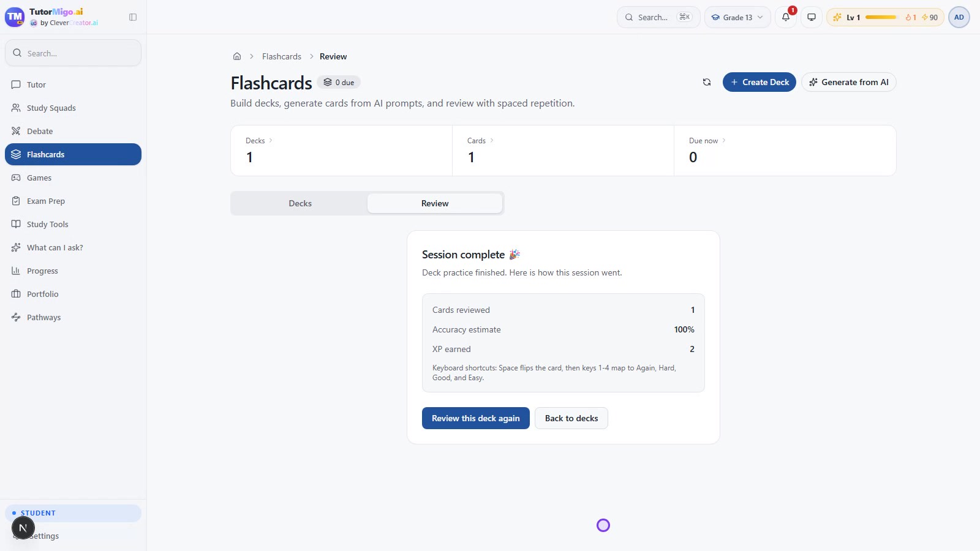Viewport: 980px width, 551px height.
Task: Expand the Due now stat card
Action: pos(785,151)
